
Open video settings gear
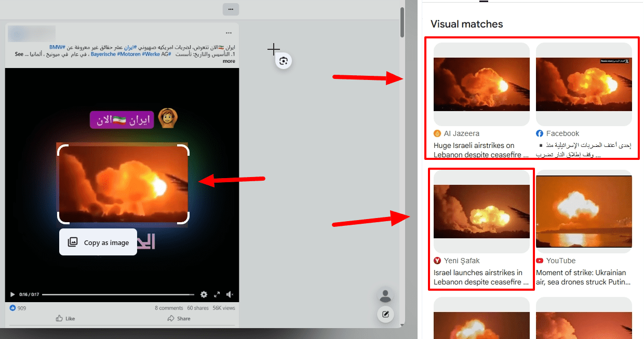(x=204, y=294)
